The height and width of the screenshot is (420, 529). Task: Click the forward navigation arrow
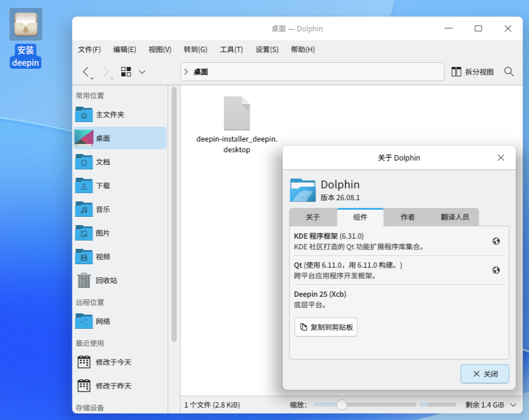106,72
